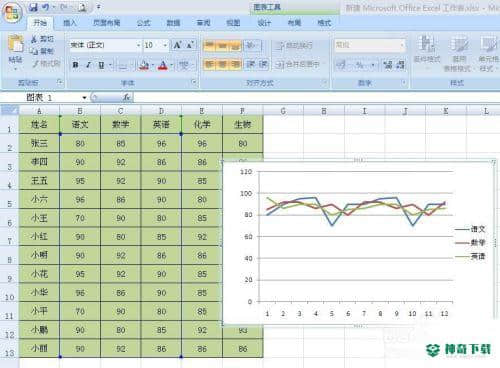Click the fill color bucket swatch

coord(144,65)
